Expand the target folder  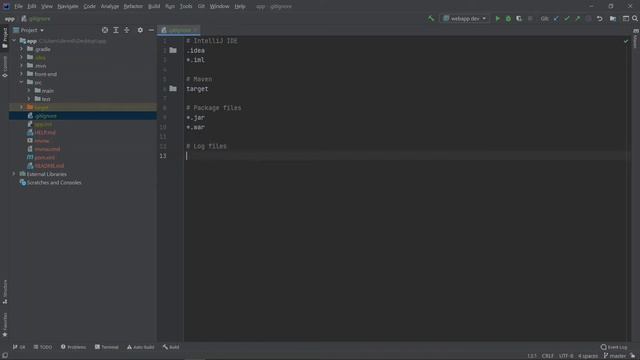[22, 107]
